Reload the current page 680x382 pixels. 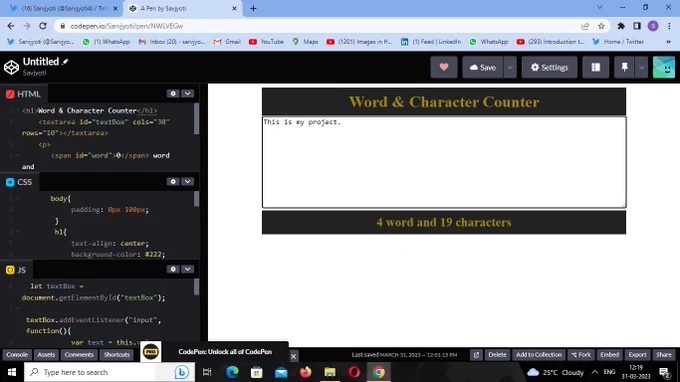(42, 26)
